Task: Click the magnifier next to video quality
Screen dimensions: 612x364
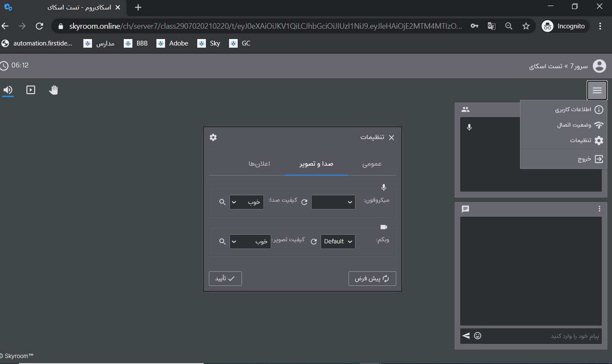Action: pyautogui.click(x=222, y=242)
